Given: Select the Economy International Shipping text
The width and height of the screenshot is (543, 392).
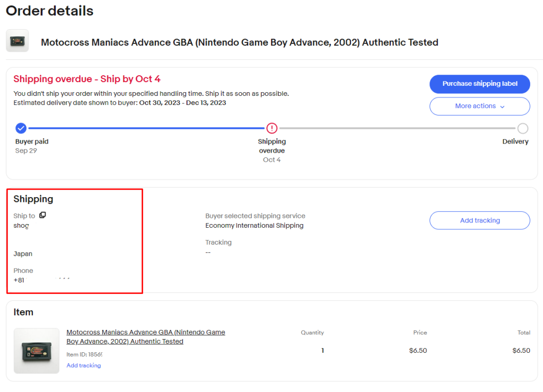Looking at the screenshot, I should (255, 226).
